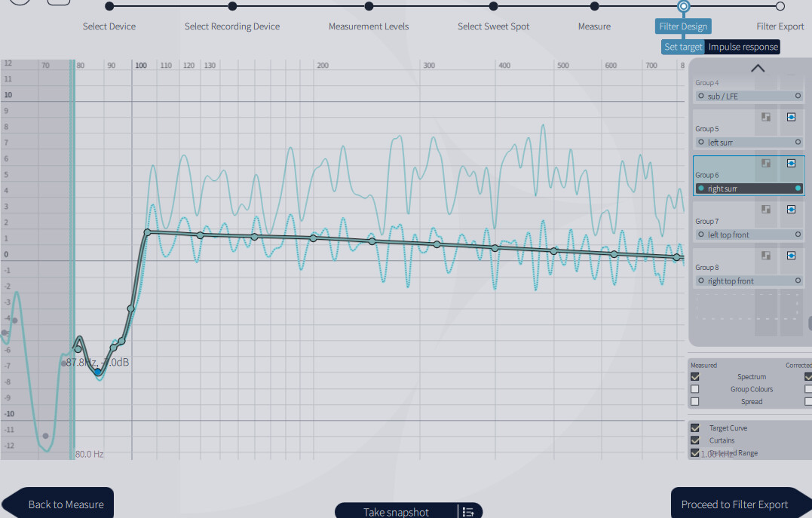Open snapshot list icon beside Take snapshot
The image size is (812, 518).
coord(468,512)
